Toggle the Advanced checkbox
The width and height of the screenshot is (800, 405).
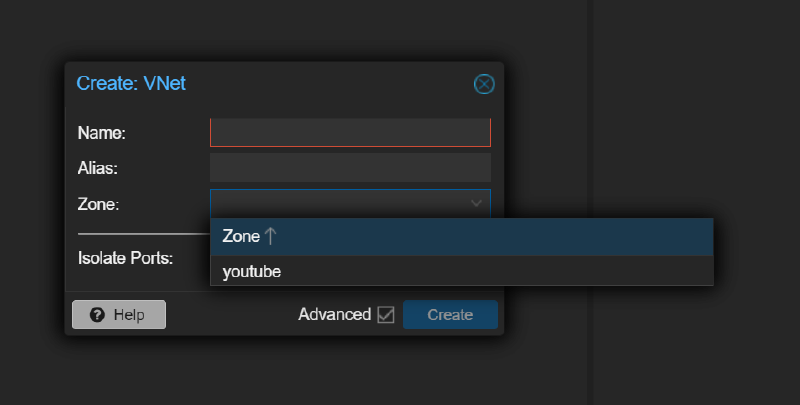pos(386,314)
